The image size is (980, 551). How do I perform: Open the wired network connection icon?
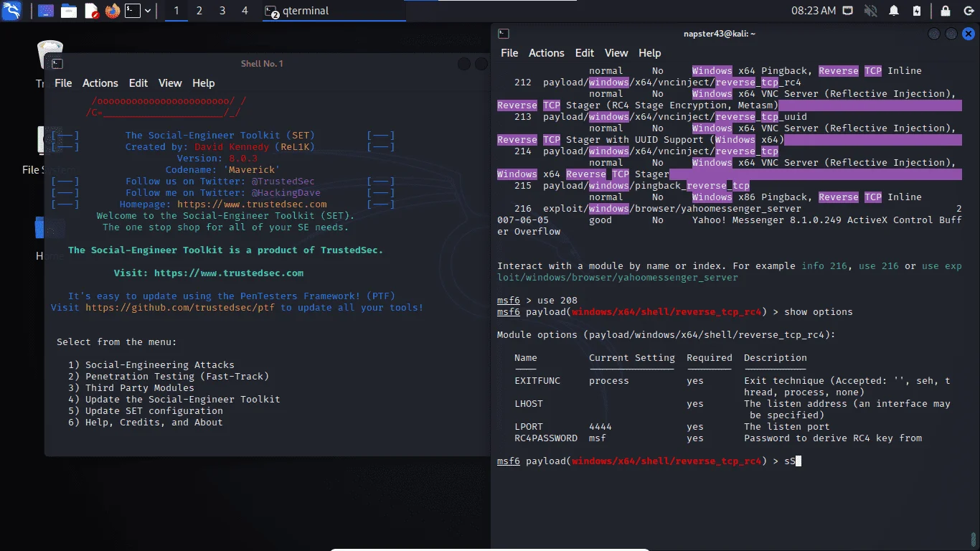(x=848, y=11)
